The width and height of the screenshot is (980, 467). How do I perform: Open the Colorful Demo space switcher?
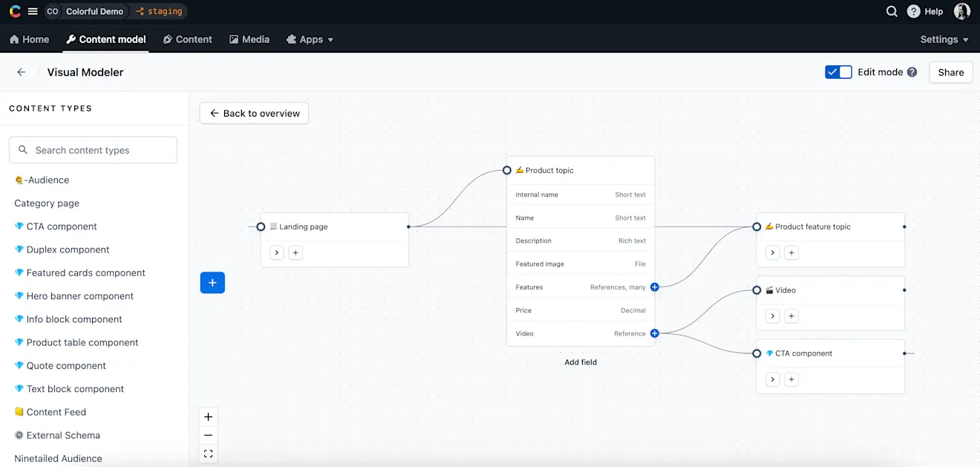click(x=85, y=11)
